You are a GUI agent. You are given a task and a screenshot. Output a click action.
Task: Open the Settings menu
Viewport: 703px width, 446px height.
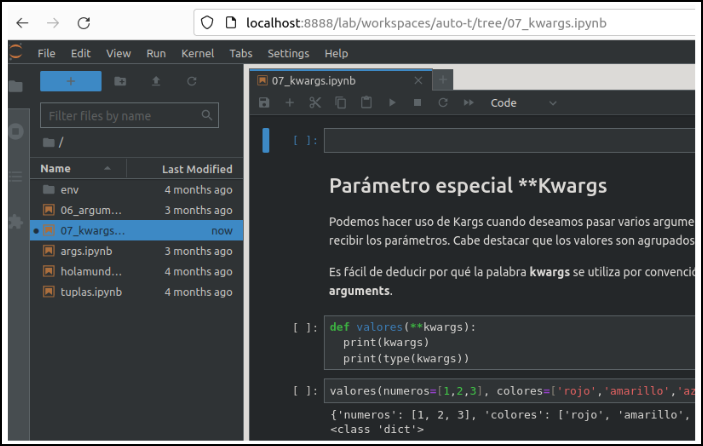pos(288,53)
